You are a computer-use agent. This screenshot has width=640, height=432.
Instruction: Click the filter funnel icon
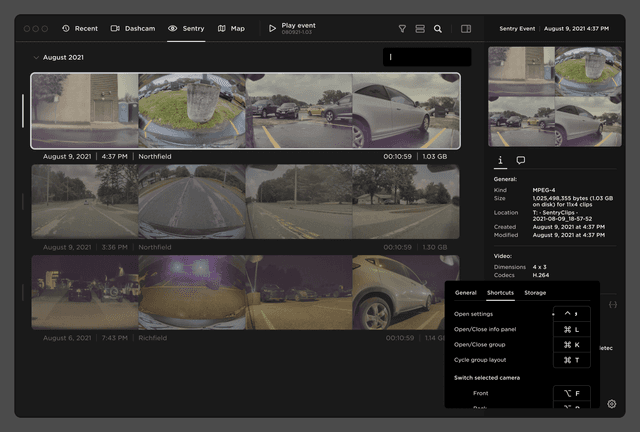402,29
